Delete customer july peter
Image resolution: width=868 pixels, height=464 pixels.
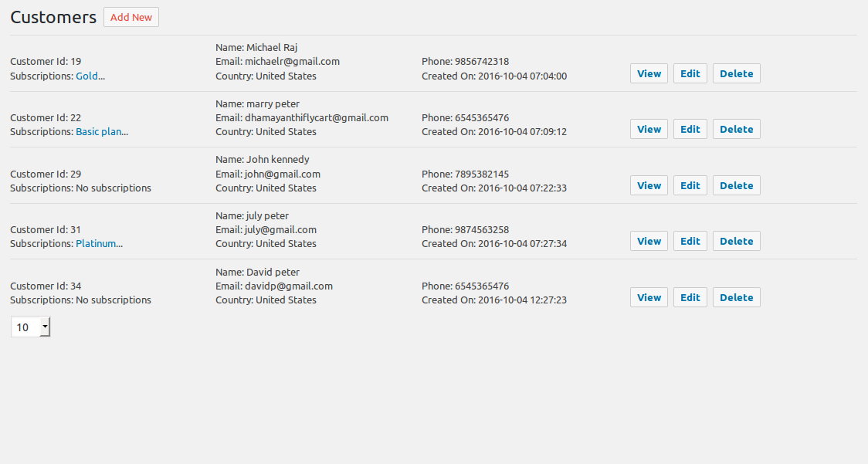(736, 241)
